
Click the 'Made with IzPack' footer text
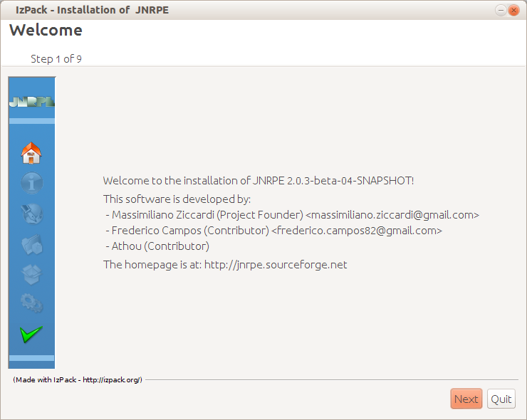click(78, 379)
